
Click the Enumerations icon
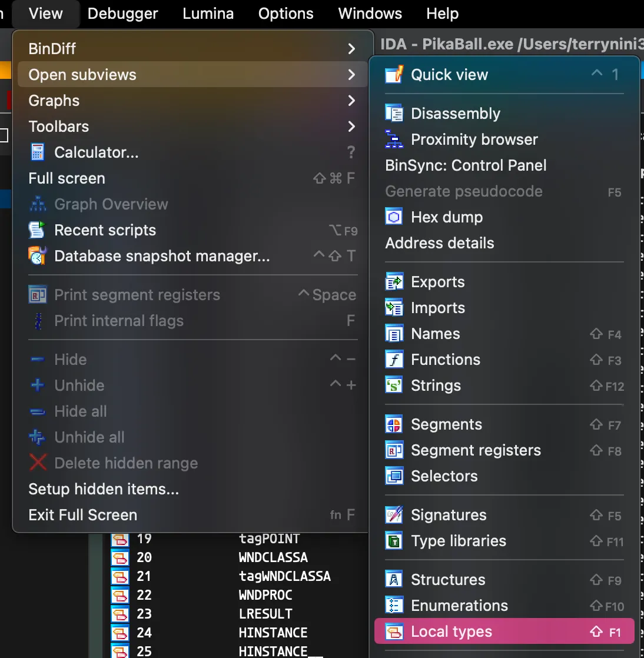click(x=394, y=606)
